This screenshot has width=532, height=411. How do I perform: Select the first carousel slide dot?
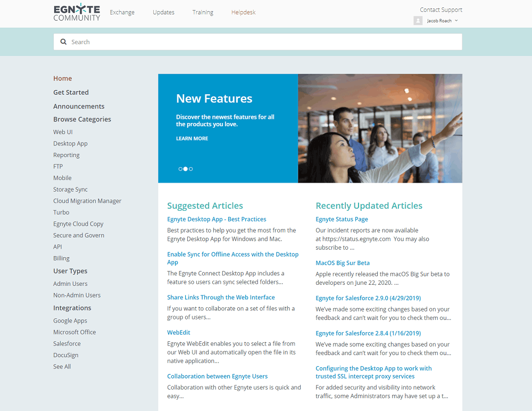point(180,169)
